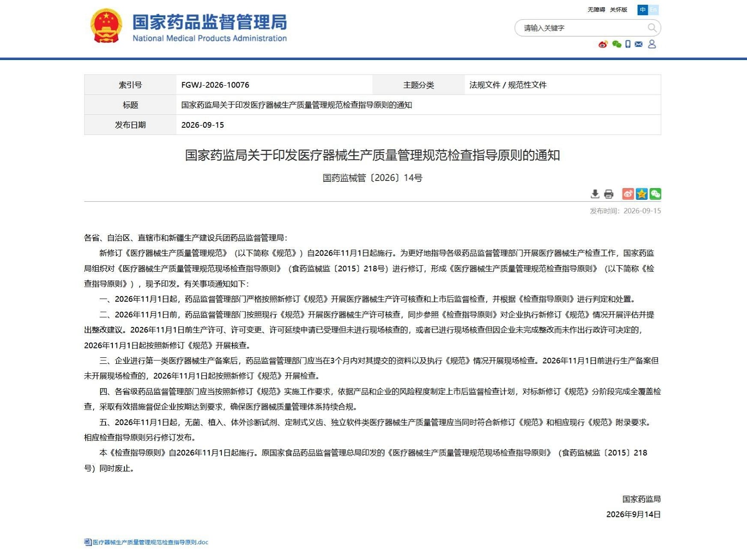
Task: Open the user account icon
Action: point(652,44)
